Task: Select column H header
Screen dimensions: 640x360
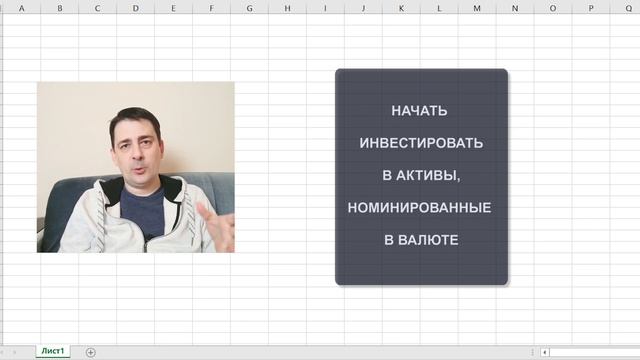Action: pos(287,8)
